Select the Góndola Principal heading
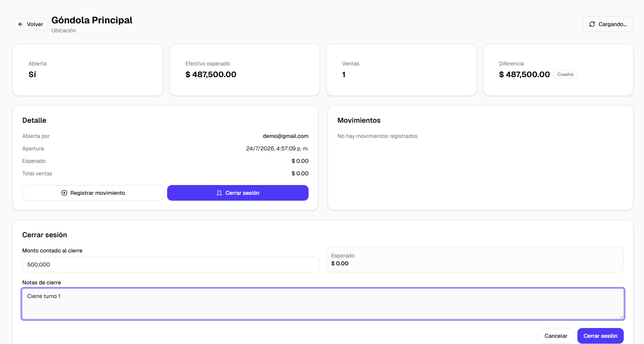The height and width of the screenshot is (344, 644). point(92,20)
